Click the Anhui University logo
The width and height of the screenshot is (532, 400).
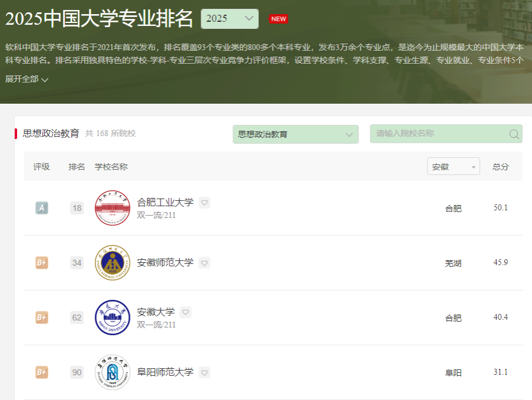click(112, 318)
